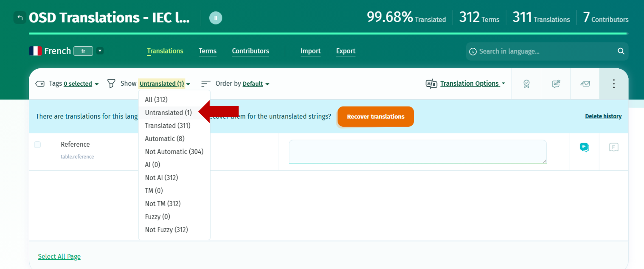Screen dimensions: 644x269
Task: Go back using the arrow beside project title
Action: (x=20, y=17)
